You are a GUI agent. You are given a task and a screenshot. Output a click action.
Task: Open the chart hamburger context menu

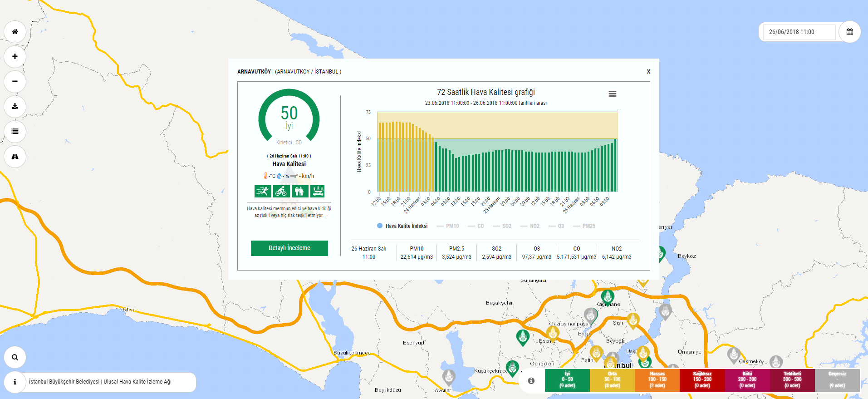tap(612, 94)
